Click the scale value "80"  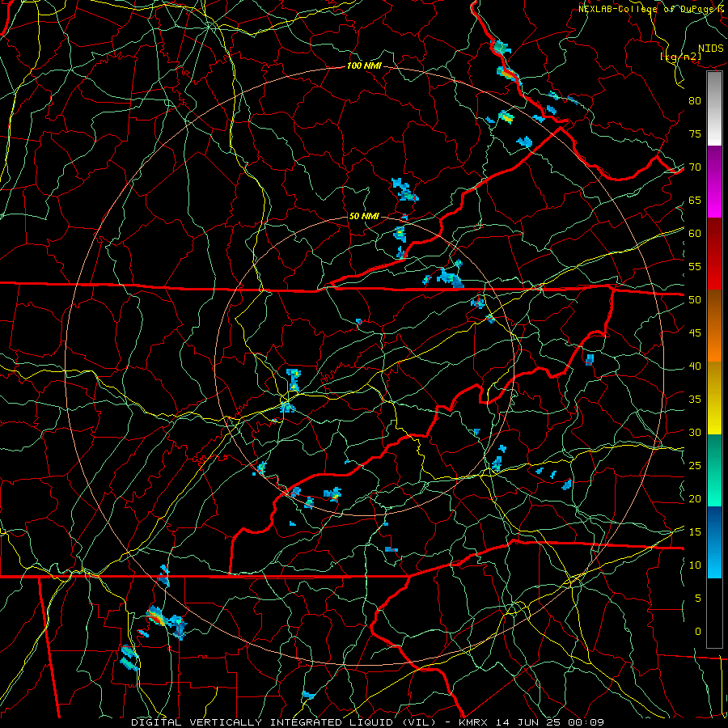[695, 101]
